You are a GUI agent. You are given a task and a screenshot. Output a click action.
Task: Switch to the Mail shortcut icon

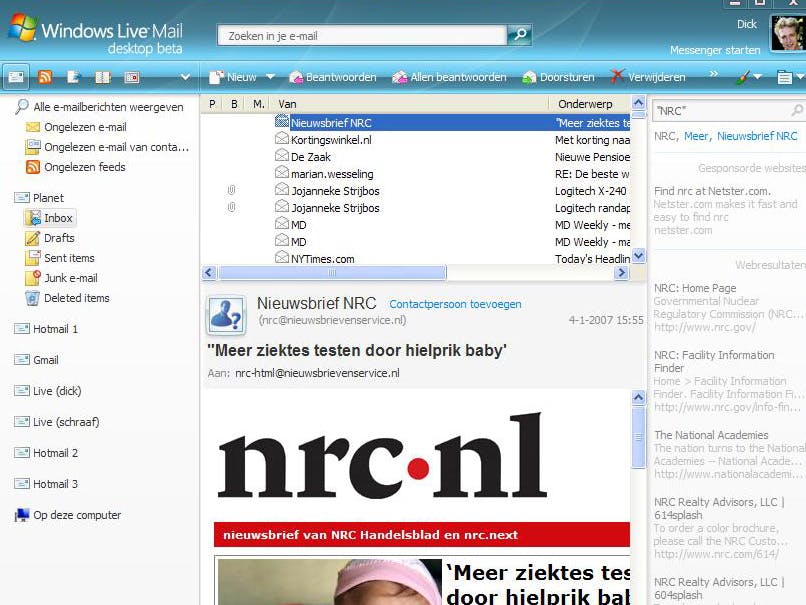pos(18,76)
